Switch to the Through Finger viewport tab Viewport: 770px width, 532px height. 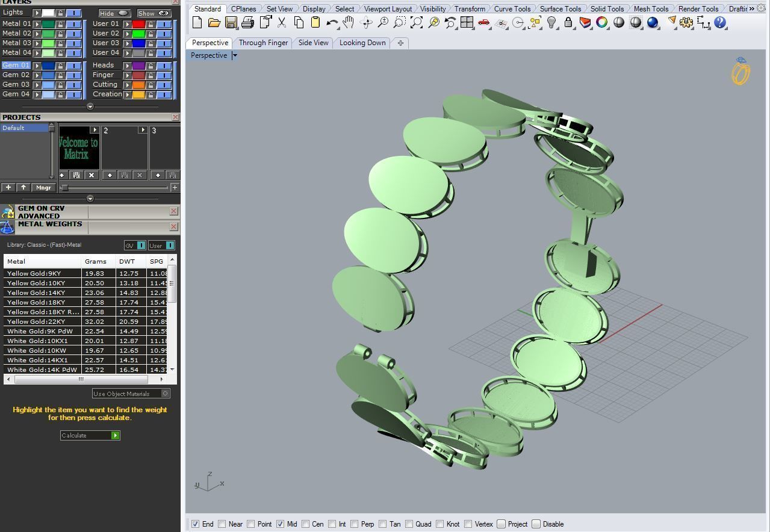click(263, 43)
